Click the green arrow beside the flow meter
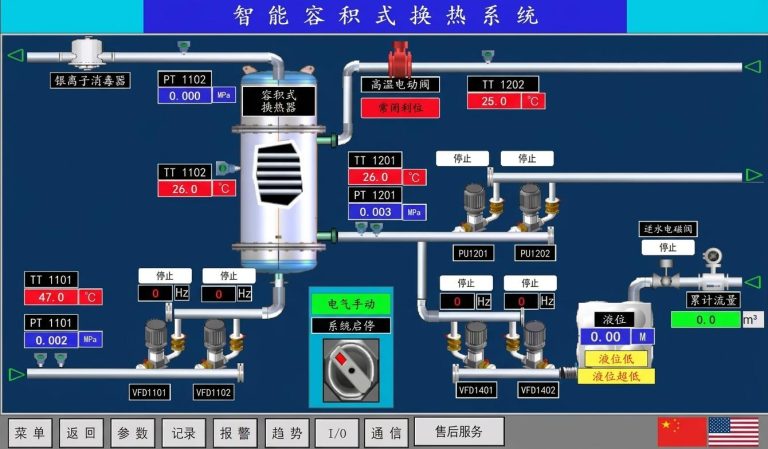 pyautogui.click(x=752, y=282)
